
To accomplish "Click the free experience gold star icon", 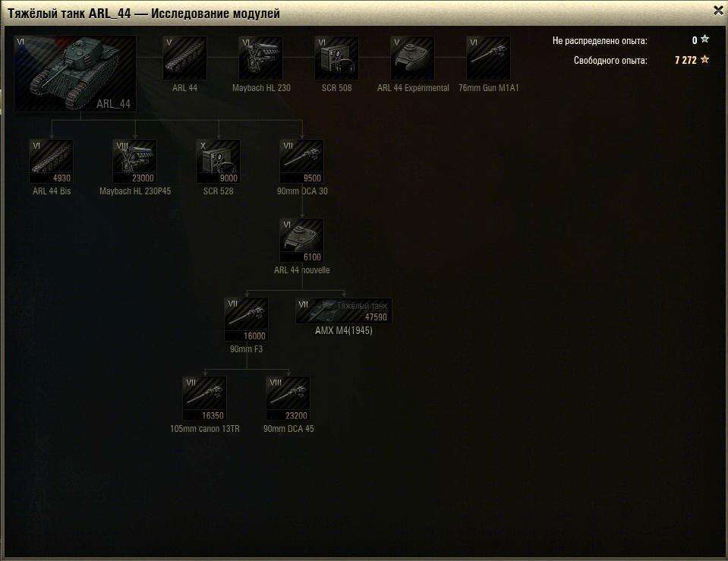I will 704,59.
